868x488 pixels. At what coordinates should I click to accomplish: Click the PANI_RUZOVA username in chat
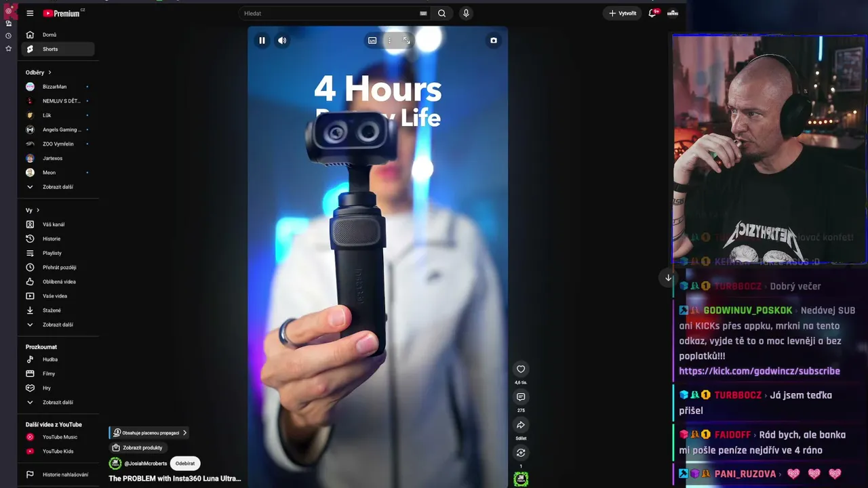coord(744,474)
